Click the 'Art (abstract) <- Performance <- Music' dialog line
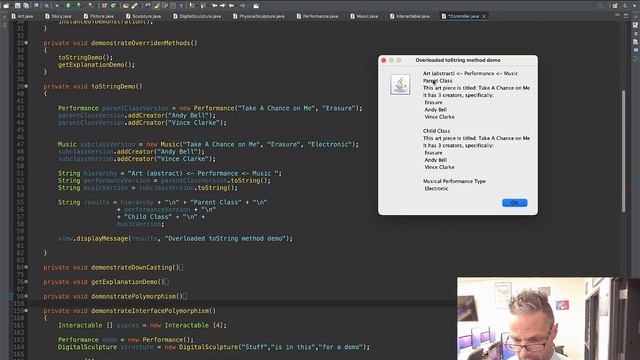The width and height of the screenshot is (640, 360). pyautogui.click(x=470, y=73)
